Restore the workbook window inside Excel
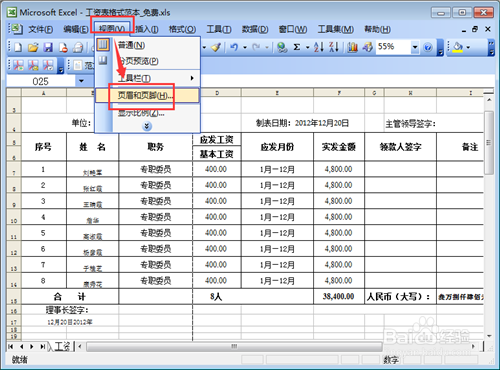The height and width of the screenshot is (370, 500). (475, 29)
